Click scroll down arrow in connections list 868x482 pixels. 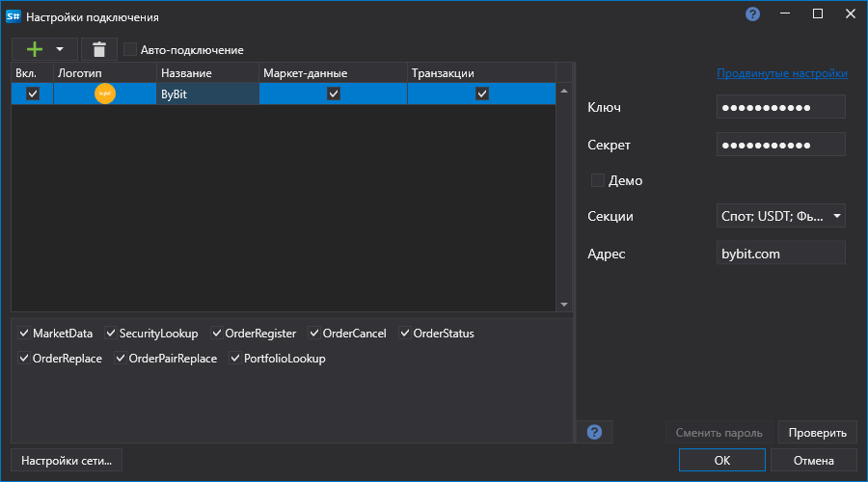(564, 305)
